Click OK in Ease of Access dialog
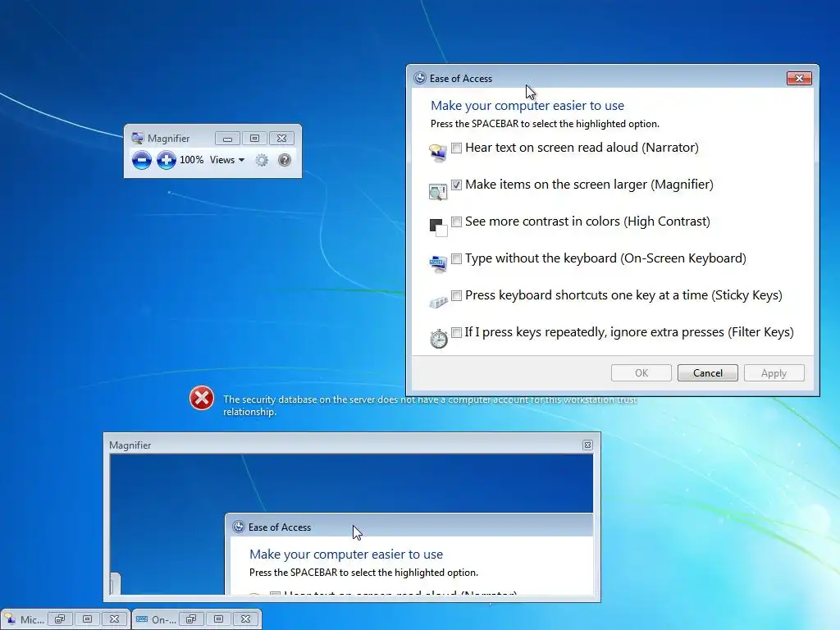Screen dimensions: 840x630 click(641, 373)
